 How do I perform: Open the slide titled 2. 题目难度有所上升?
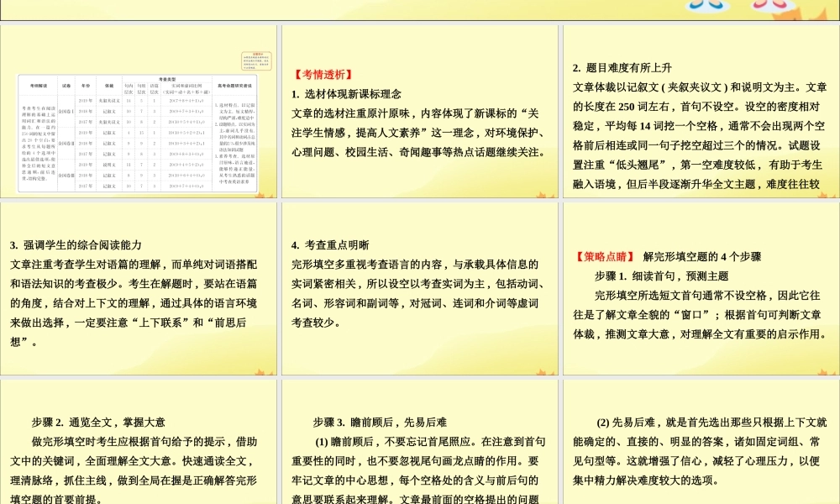tap(701, 112)
